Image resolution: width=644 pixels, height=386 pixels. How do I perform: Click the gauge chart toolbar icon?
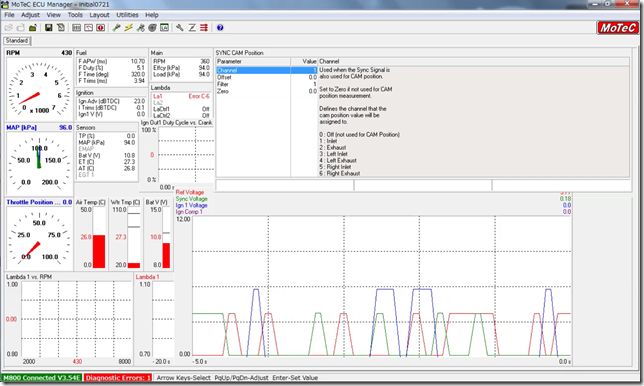tap(88, 28)
